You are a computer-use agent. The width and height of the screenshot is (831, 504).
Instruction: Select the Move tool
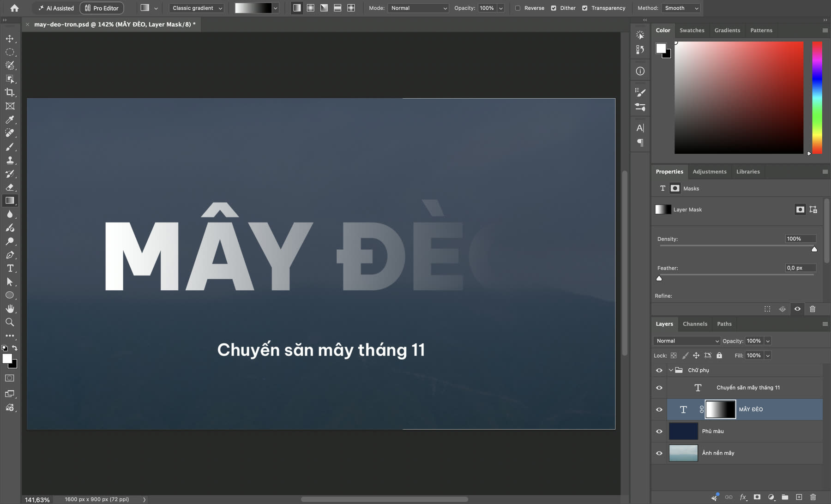[10, 39]
